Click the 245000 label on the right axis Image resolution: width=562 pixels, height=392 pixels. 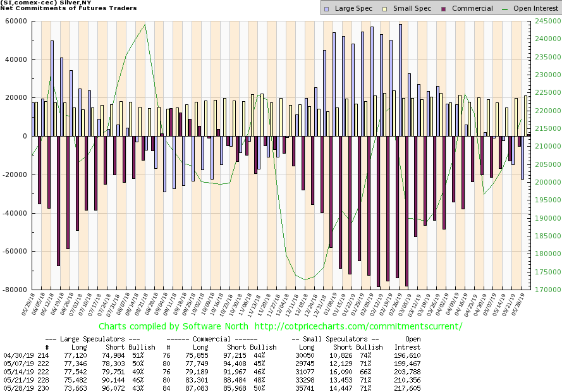[545, 21]
